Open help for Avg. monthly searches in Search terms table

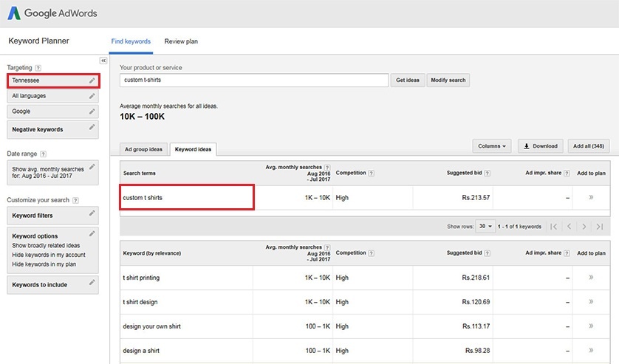327,168
